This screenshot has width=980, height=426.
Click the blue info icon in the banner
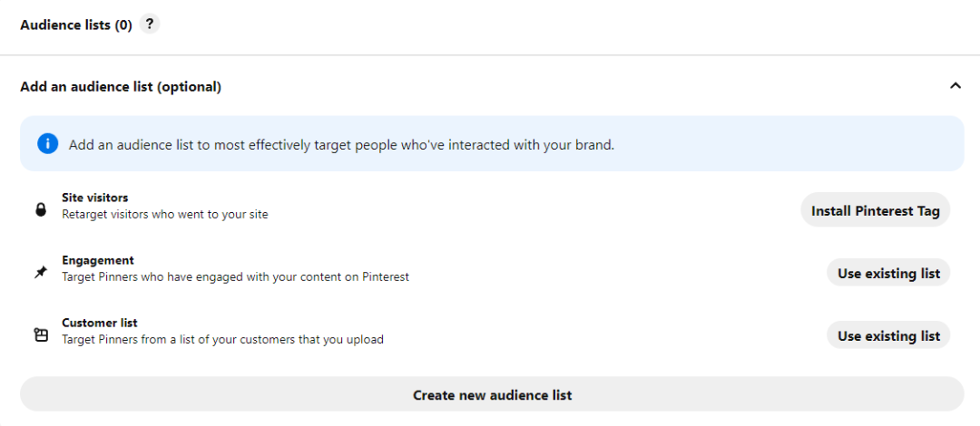(47, 144)
